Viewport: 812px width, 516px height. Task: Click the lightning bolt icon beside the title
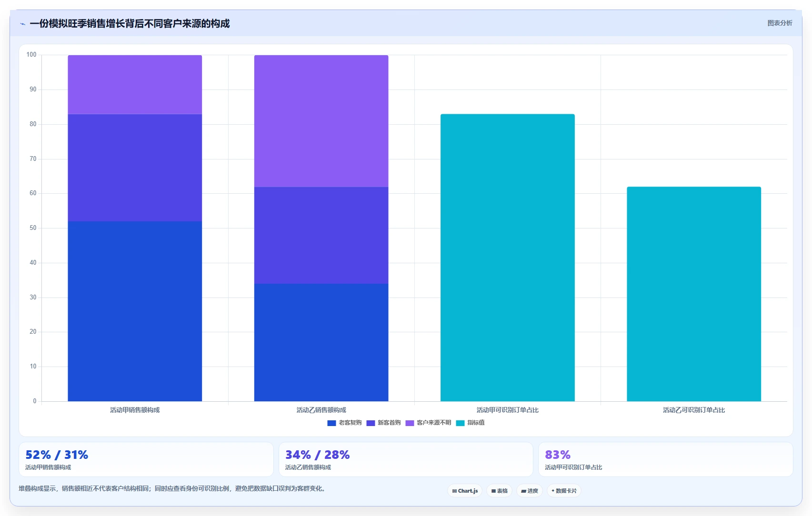click(22, 24)
